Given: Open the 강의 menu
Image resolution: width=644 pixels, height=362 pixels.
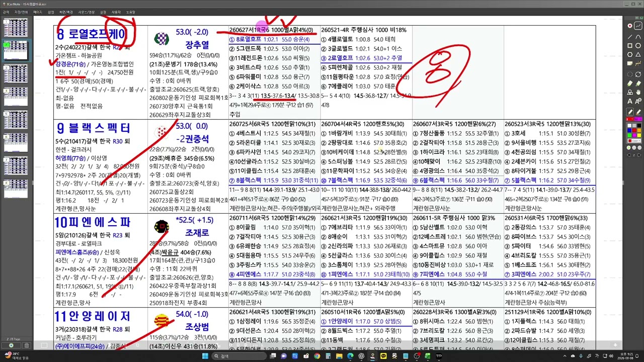Looking at the screenshot, I should [x=6, y=11].
